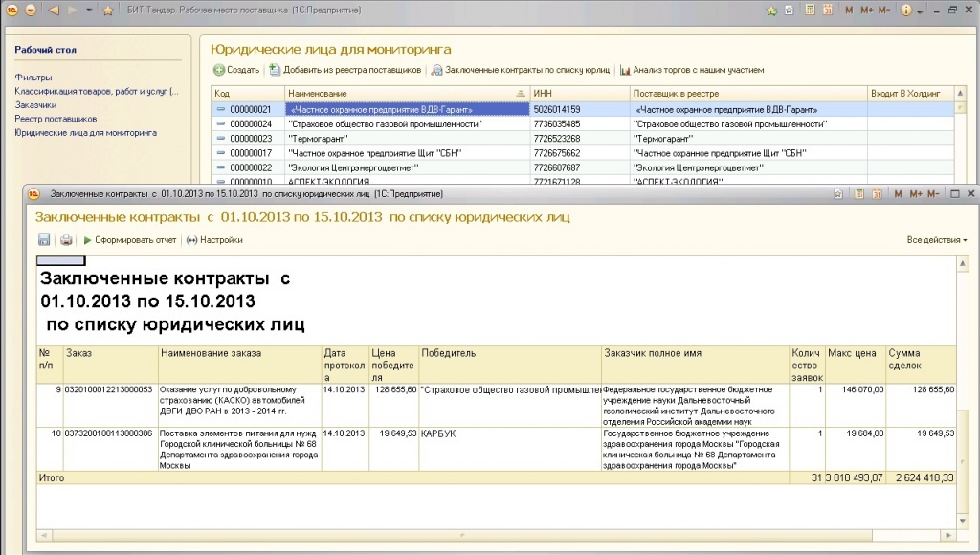Open 'Заключенные контракты по списку юрлиц' report
This screenshot has height=555, width=980.
[x=521, y=70]
